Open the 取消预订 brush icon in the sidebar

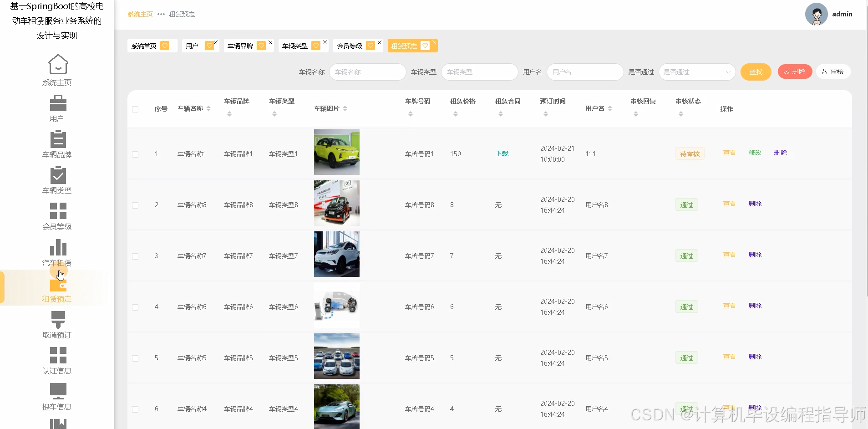click(58, 319)
